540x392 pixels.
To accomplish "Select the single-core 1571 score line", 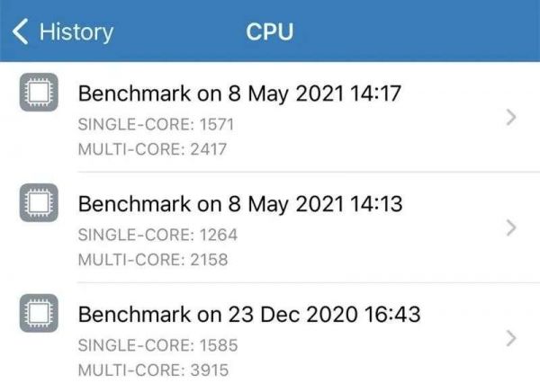I will (155, 122).
